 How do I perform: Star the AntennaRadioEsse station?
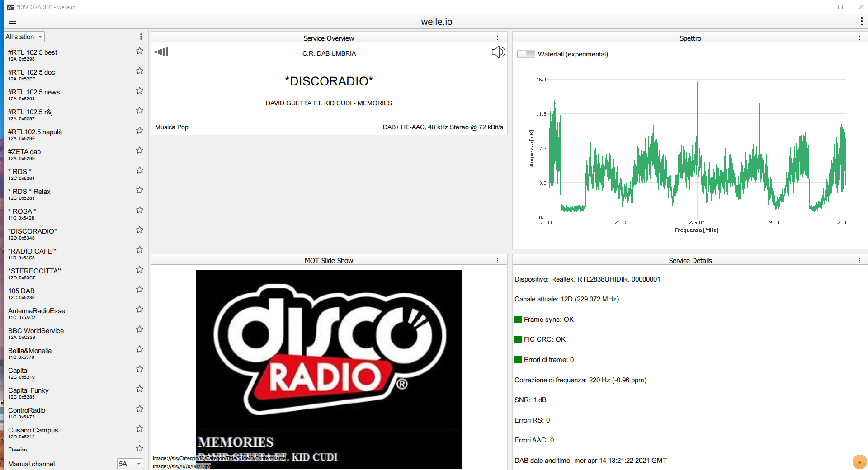[x=140, y=310]
